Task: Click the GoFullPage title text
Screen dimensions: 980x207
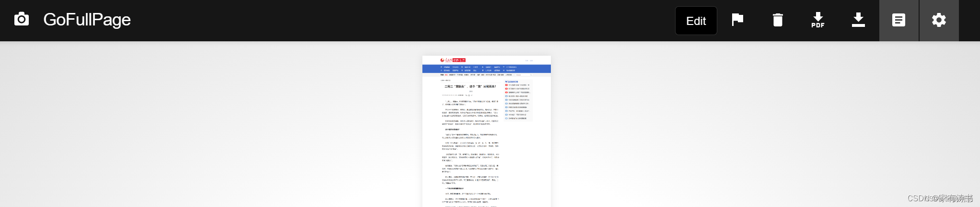Action: point(87,20)
